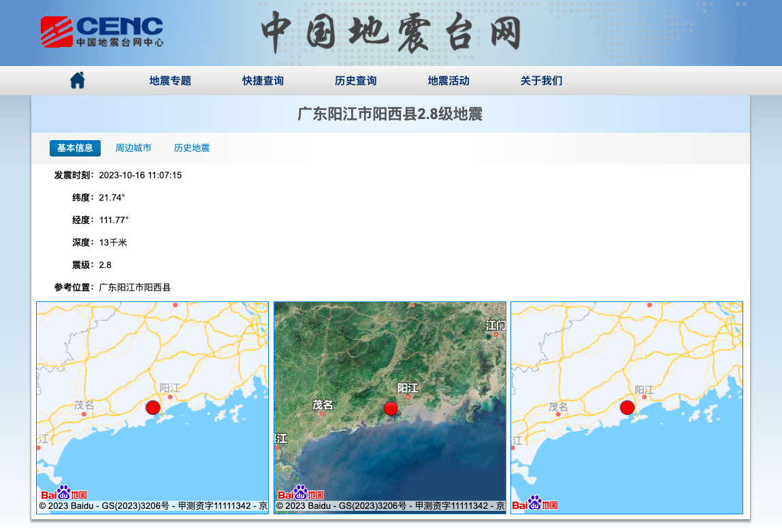
Task: Open the 快捷查询 menu
Action: (x=263, y=81)
